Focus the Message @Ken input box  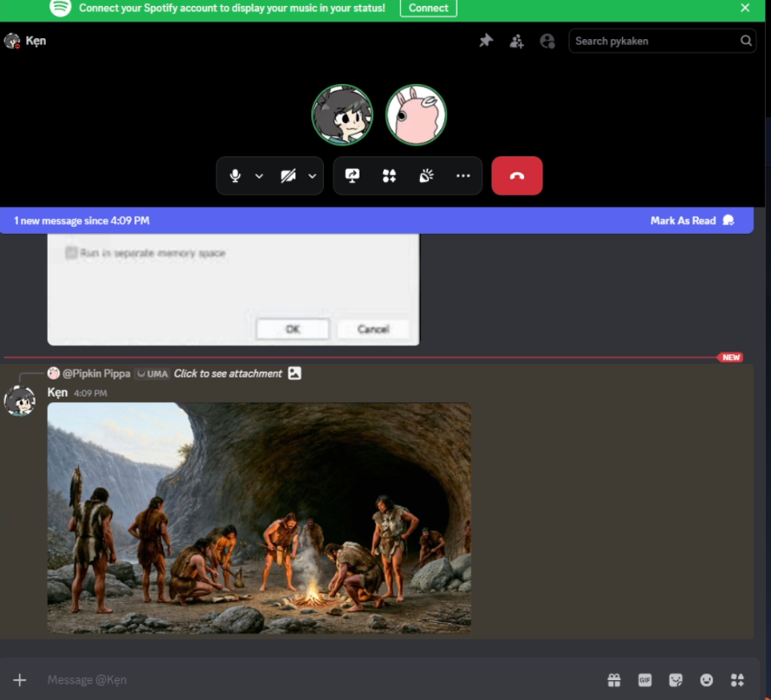[x=320, y=680]
